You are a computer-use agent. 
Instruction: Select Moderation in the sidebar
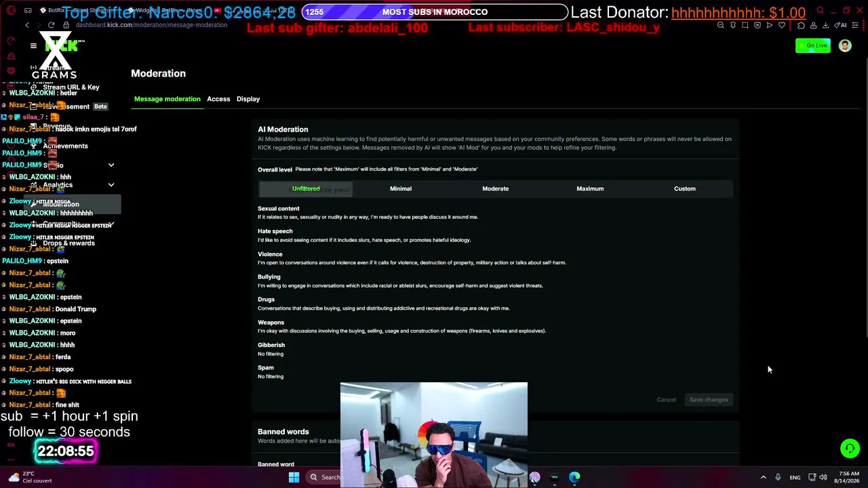pyautogui.click(x=73, y=204)
